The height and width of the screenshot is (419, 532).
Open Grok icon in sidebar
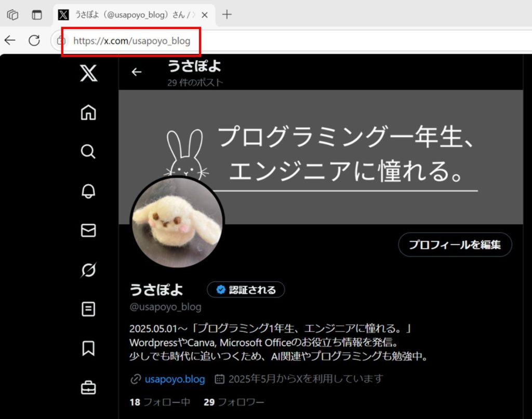(88, 270)
